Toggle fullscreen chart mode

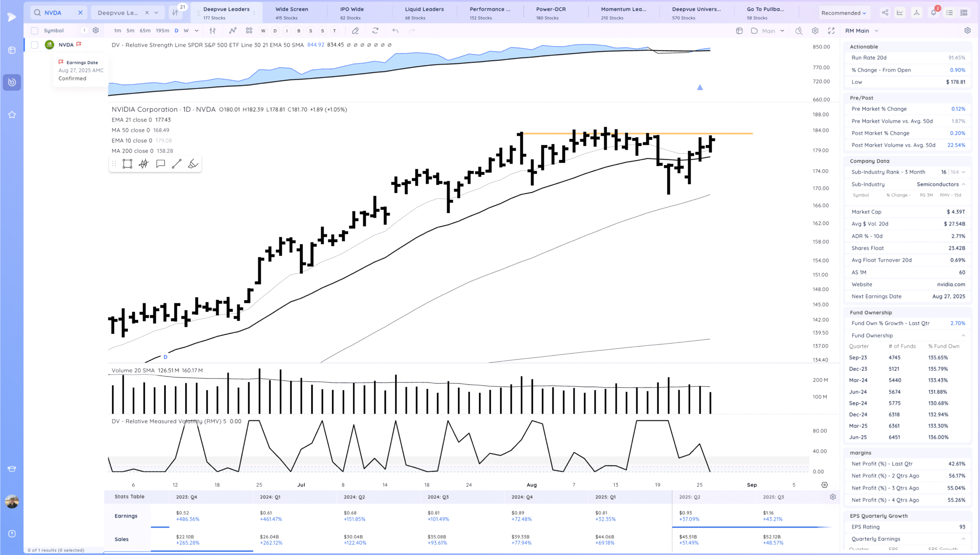click(831, 31)
